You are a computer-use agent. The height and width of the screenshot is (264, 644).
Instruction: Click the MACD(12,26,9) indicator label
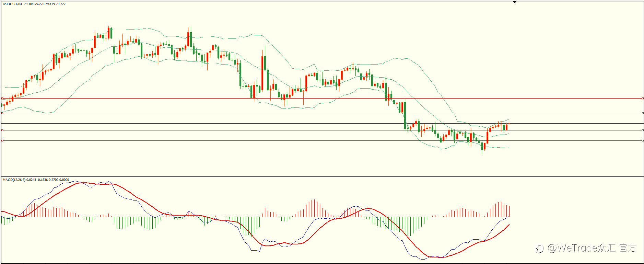[14, 180]
